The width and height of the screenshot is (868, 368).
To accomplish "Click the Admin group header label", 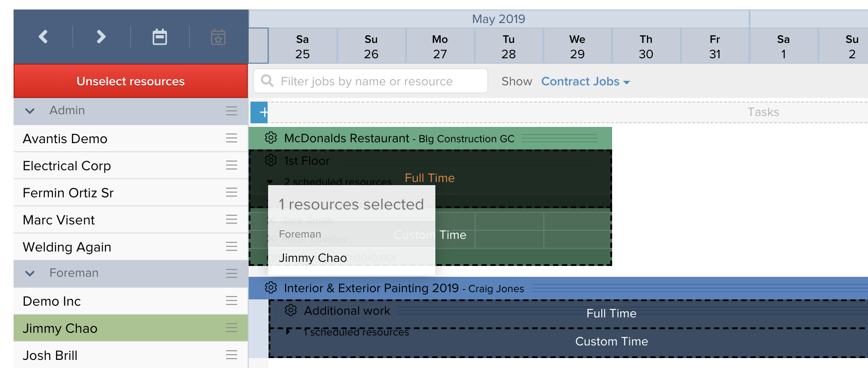I will click(67, 110).
